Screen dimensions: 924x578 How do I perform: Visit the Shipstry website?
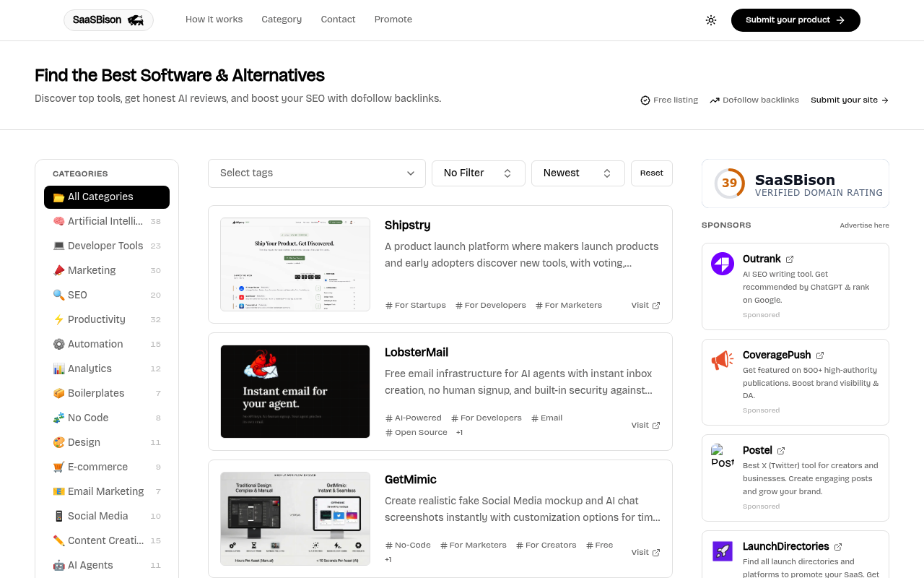point(645,306)
